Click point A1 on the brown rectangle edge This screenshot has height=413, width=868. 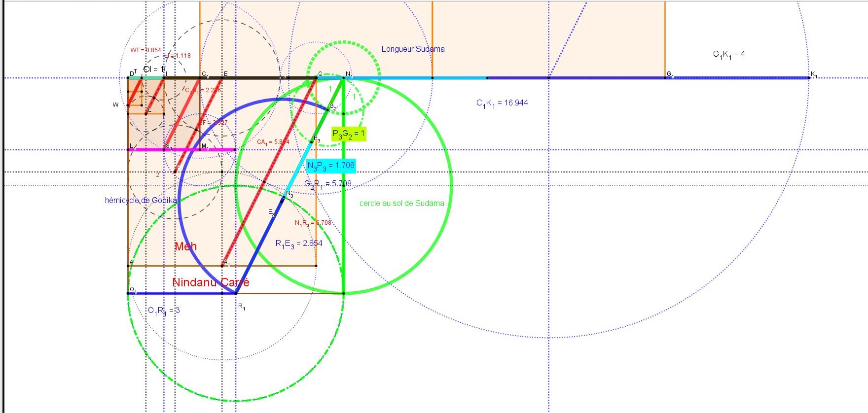coord(222,266)
